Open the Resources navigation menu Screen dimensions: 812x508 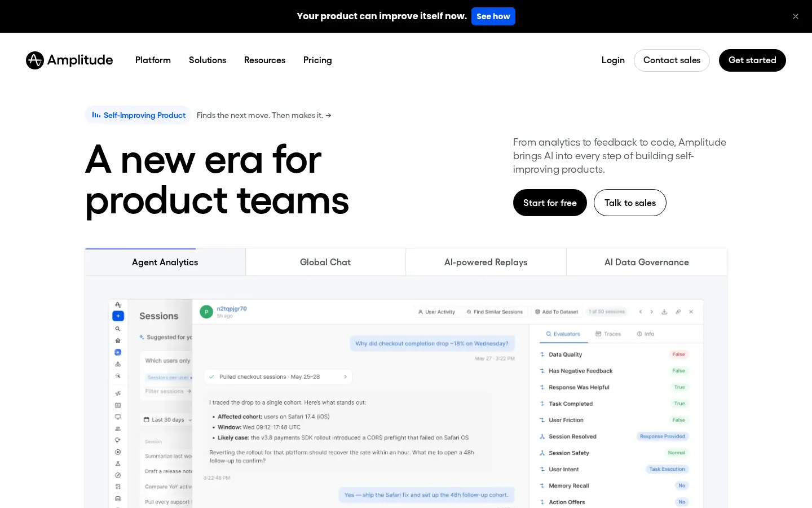pos(264,60)
